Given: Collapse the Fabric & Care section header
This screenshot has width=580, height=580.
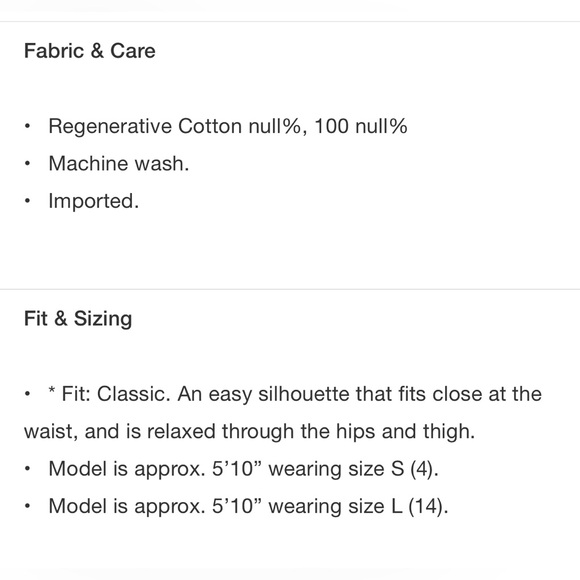Looking at the screenshot, I should click(x=90, y=51).
